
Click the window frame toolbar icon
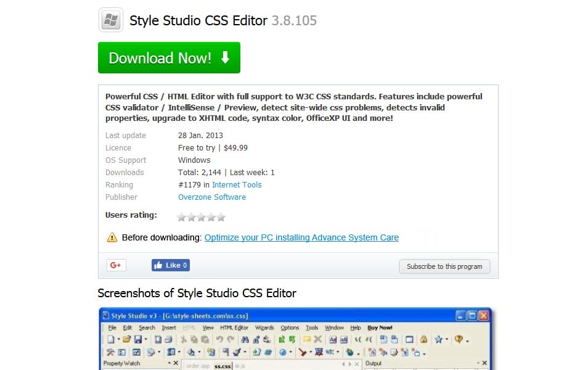pos(409,340)
